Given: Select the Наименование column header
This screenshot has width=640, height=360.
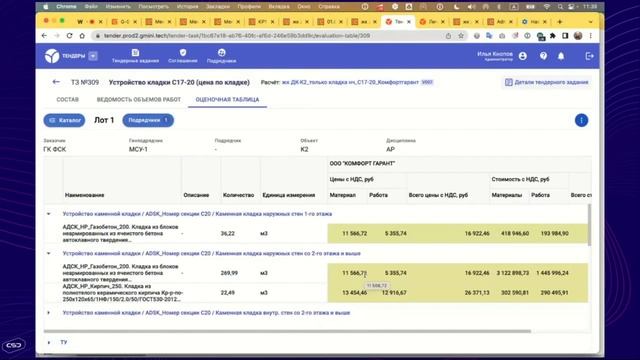Looking at the screenshot, I should click(x=84, y=195).
